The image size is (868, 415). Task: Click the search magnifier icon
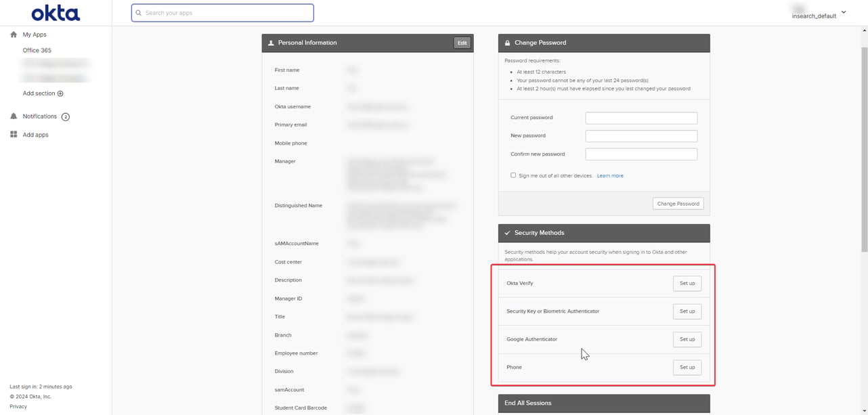pyautogui.click(x=139, y=13)
